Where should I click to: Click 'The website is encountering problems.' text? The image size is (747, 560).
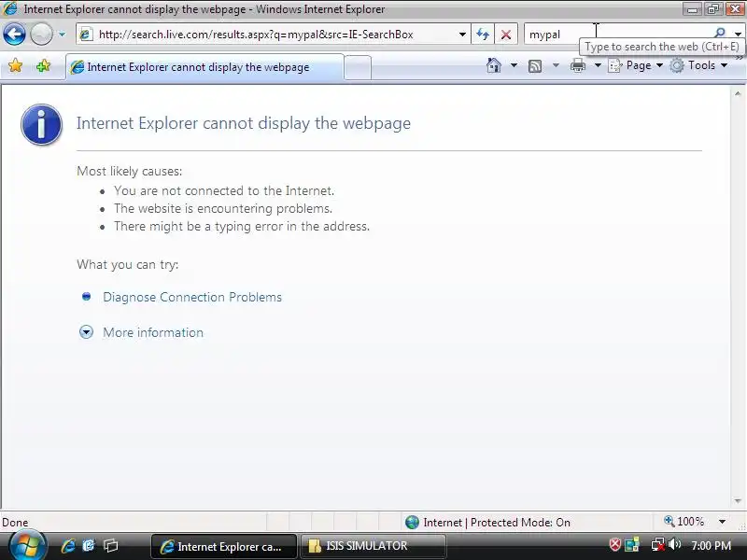click(x=223, y=208)
